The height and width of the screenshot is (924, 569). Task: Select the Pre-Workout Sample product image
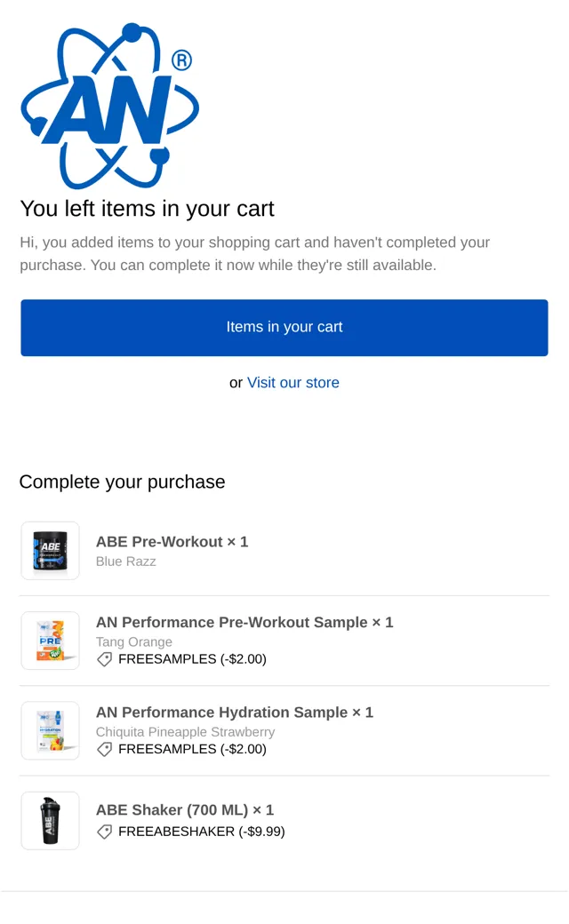pos(50,641)
